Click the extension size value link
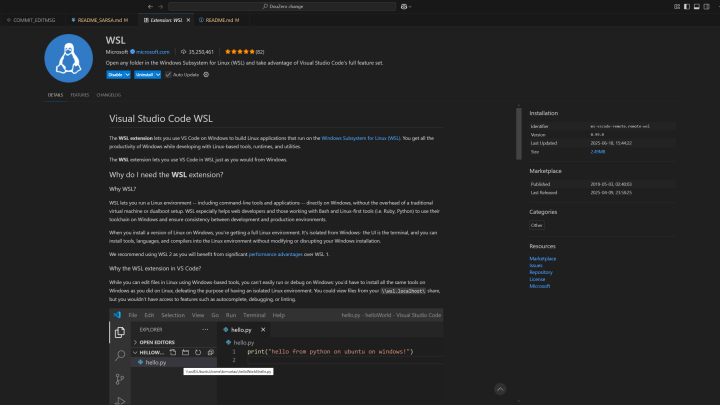Screen dimensions: 720x405 point(597,152)
